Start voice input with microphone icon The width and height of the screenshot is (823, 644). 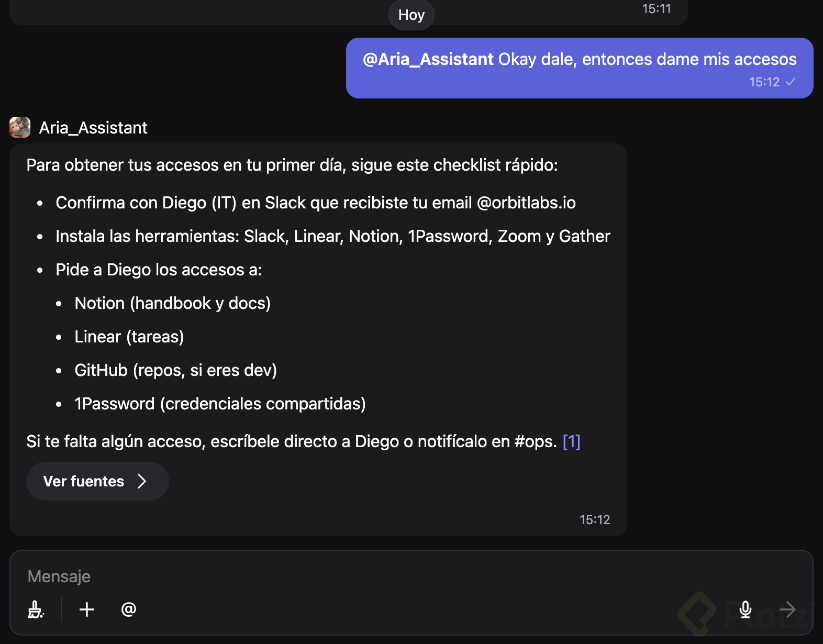tap(746, 609)
